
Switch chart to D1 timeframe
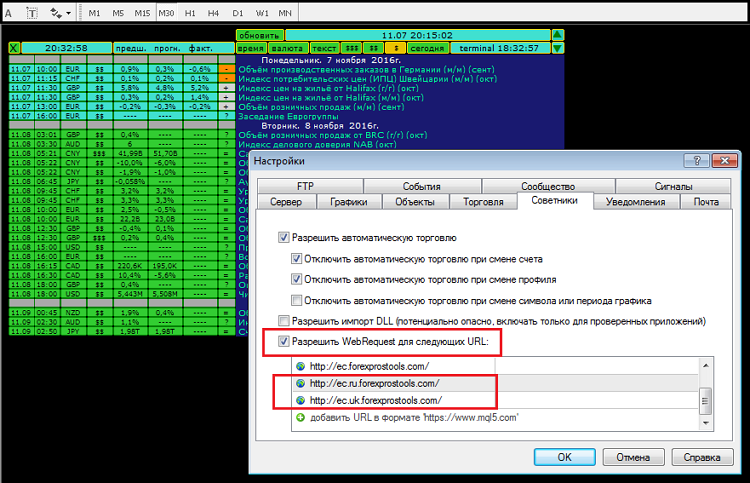[238, 13]
